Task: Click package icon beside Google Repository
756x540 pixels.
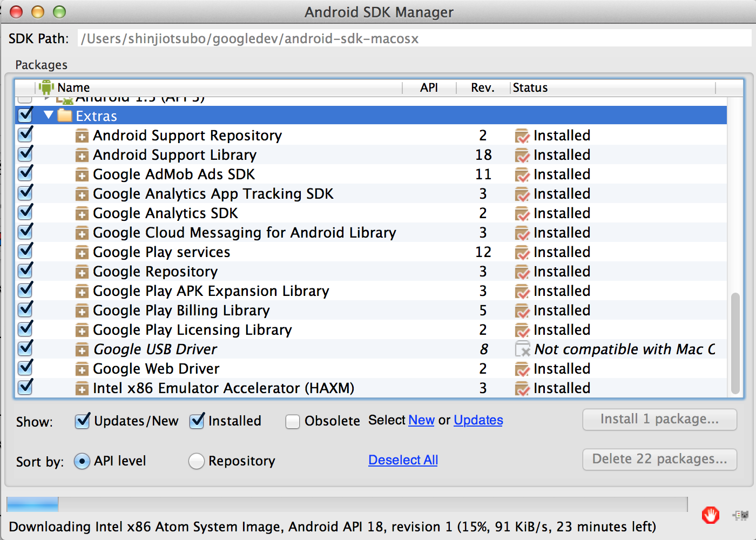Action: tap(82, 272)
